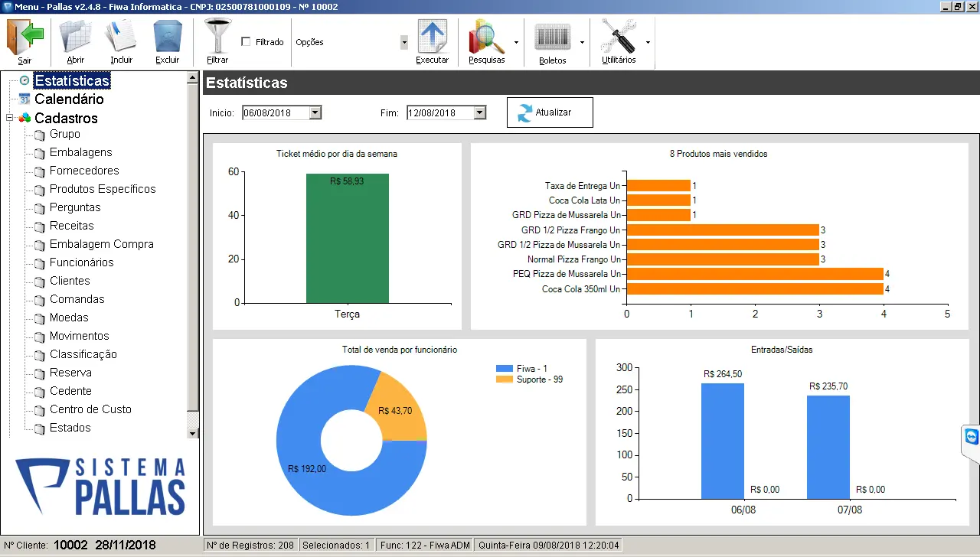Open a record with the Abrir icon
Screen dimensions: 980x557
click(75, 37)
